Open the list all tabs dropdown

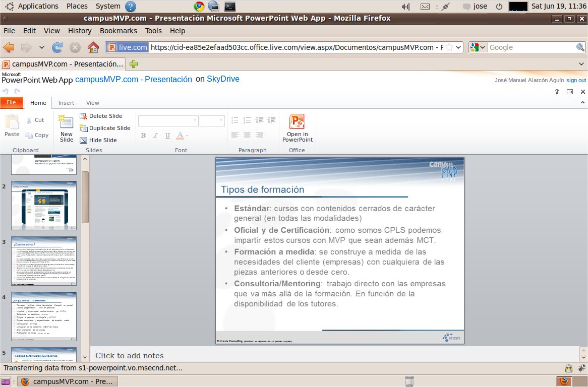click(x=581, y=64)
